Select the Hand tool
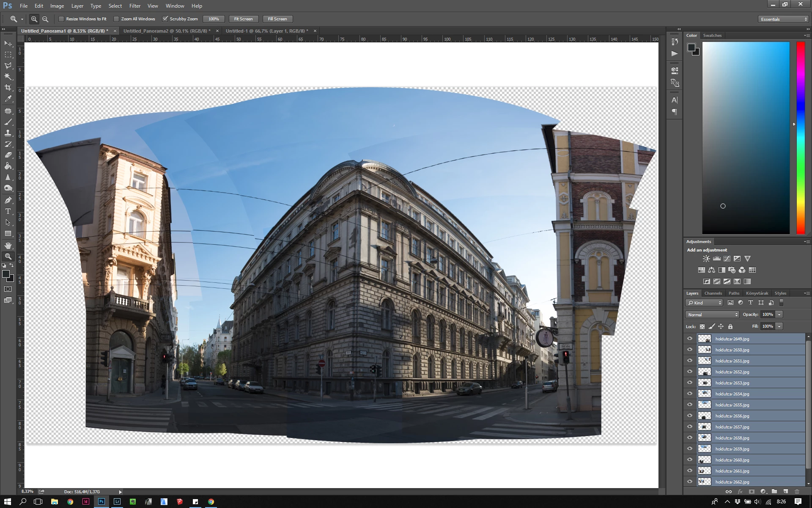812x508 pixels. click(8, 246)
